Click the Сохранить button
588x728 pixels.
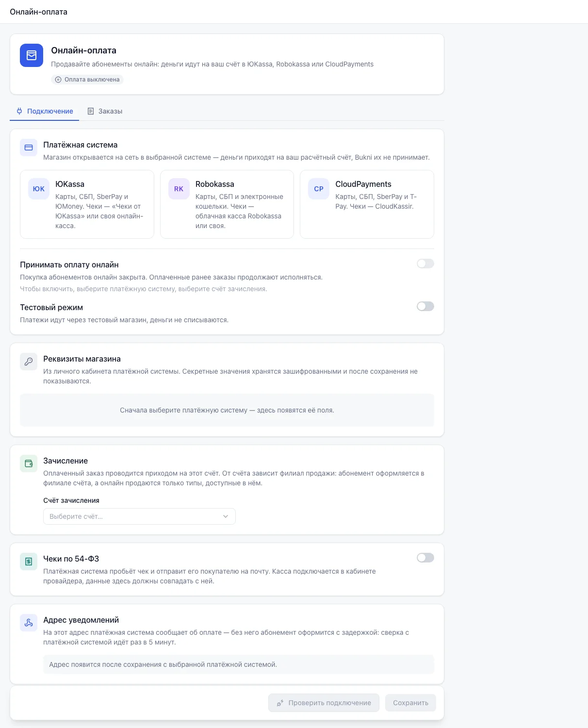click(410, 703)
